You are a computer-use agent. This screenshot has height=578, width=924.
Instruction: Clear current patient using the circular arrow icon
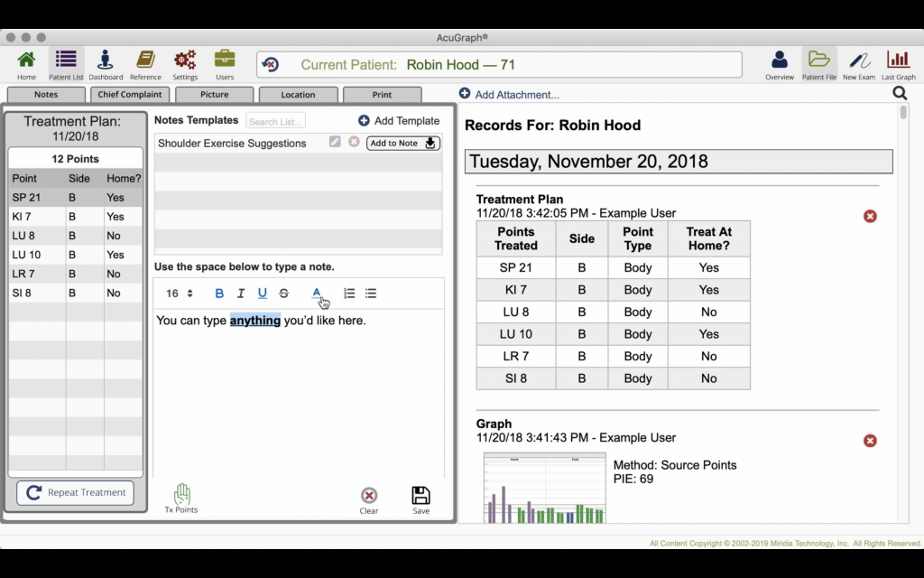(271, 64)
